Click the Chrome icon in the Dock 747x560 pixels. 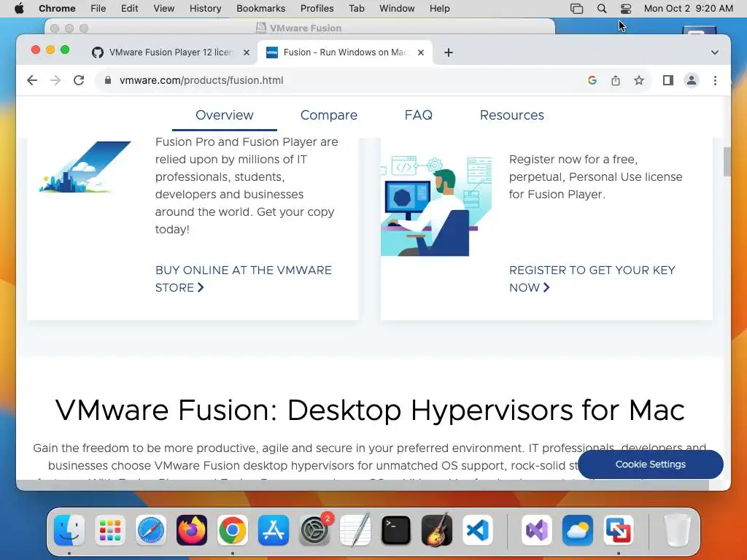[233, 530]
